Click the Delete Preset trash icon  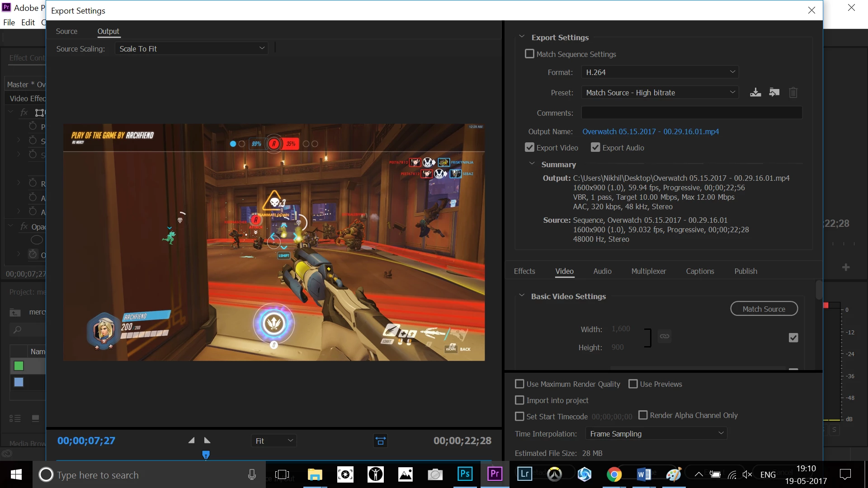coord(793,93)
